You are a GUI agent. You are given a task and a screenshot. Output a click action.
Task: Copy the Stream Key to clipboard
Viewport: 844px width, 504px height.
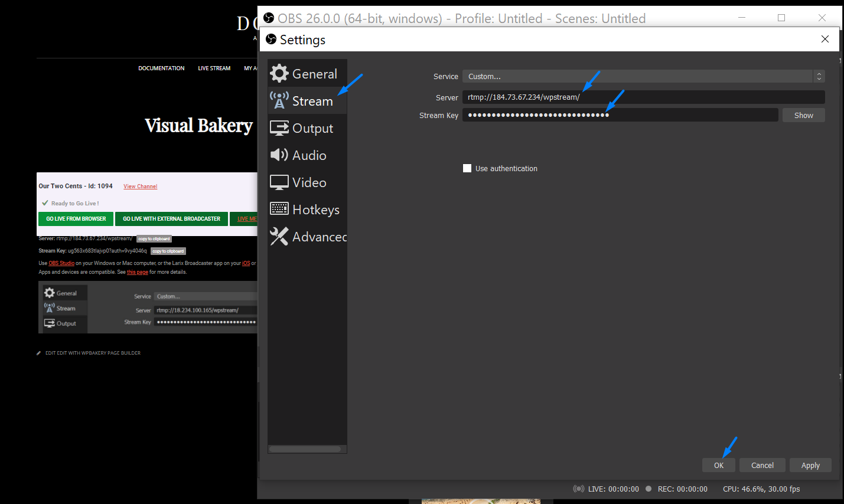point(168,251)
